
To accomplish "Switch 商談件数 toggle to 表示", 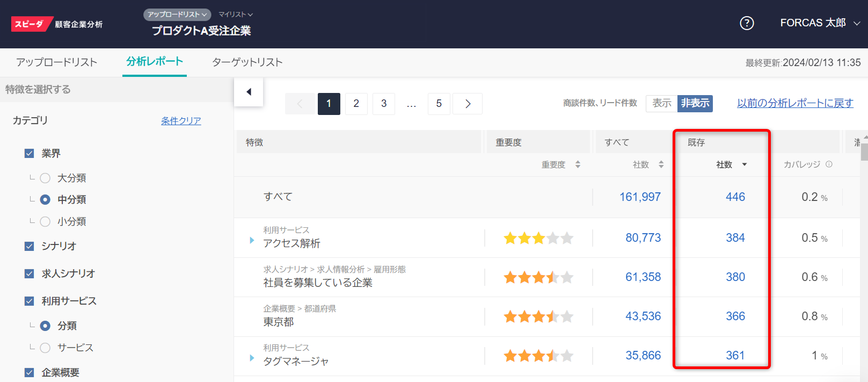I will 661,103.
